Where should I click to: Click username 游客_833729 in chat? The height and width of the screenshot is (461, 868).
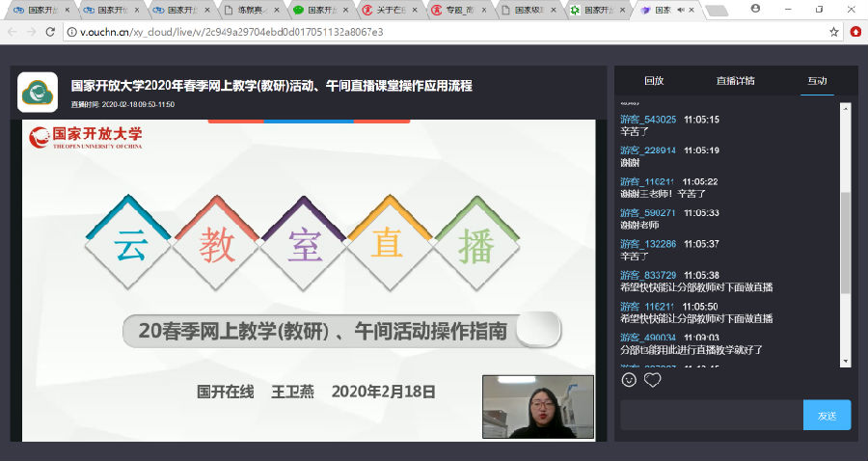click(647, 275)
